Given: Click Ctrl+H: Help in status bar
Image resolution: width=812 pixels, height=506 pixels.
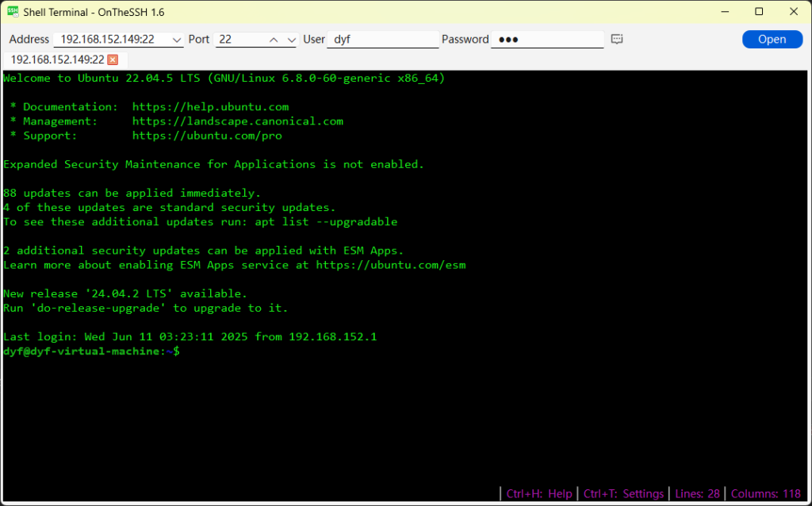Looking at the screenshot, I should pos(539,493).
